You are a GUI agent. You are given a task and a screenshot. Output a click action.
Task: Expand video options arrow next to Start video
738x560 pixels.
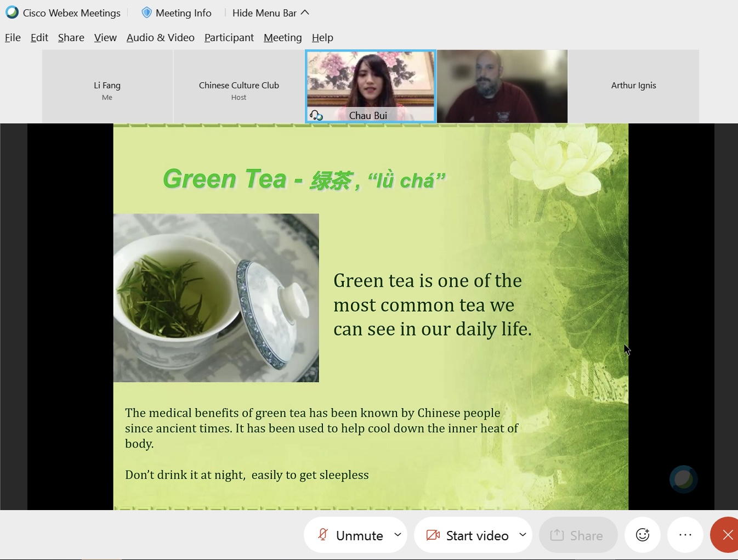[523, 535]
